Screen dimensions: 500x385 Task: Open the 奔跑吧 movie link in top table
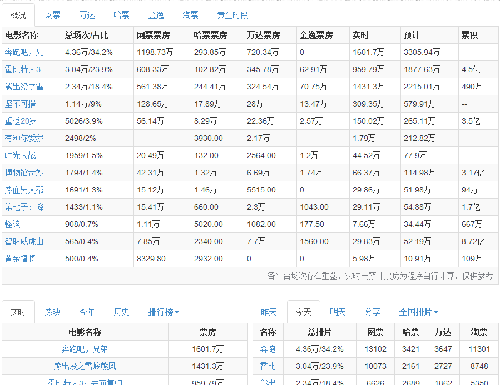[24, 52]
